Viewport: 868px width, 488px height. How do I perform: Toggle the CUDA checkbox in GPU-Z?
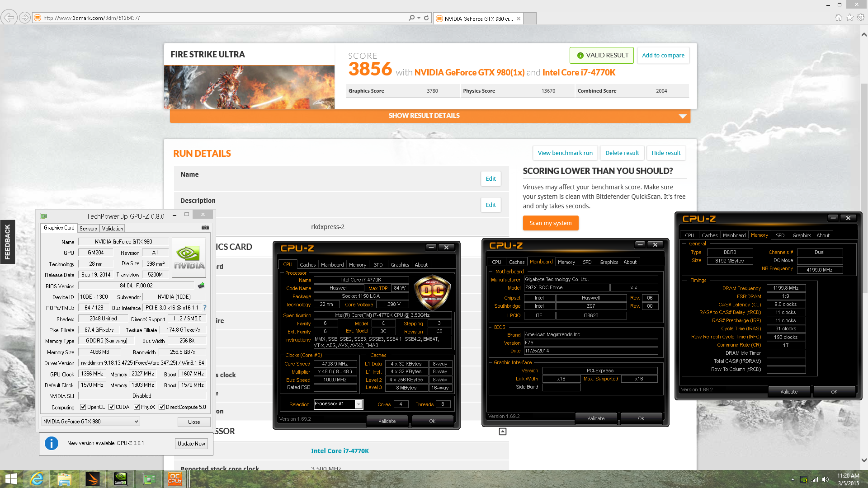pos(112,407)
